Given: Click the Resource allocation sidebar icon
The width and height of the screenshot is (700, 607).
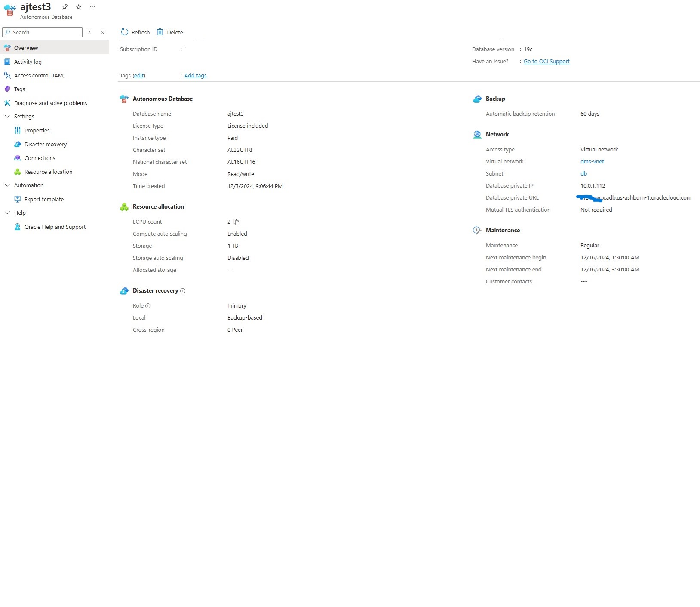Looking at the screenshot, I should [18, 172].
